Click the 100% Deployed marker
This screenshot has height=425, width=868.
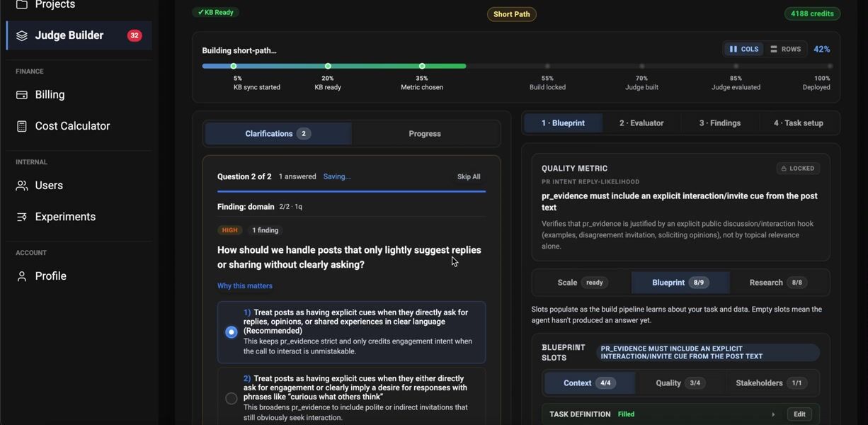tap(830, 67)
